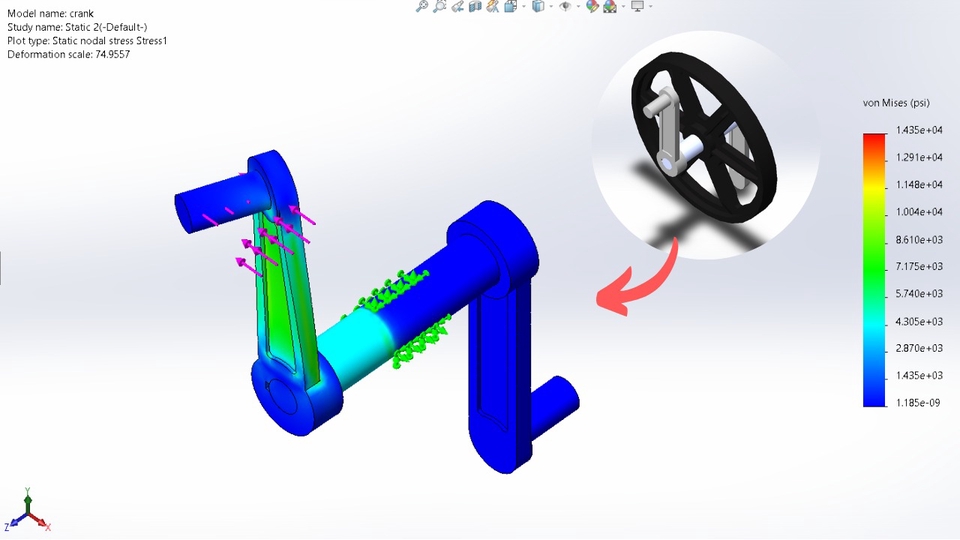Expand the View Settings dropdown arrow
This screenshot has height=540, width=960.
point(650,6)
